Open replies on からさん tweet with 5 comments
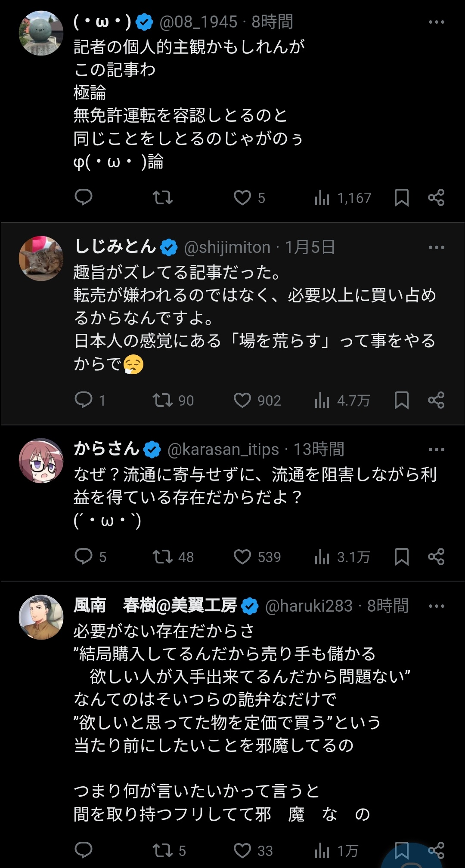The height and width of the screenshot is (868, 465). coord(84,557)
